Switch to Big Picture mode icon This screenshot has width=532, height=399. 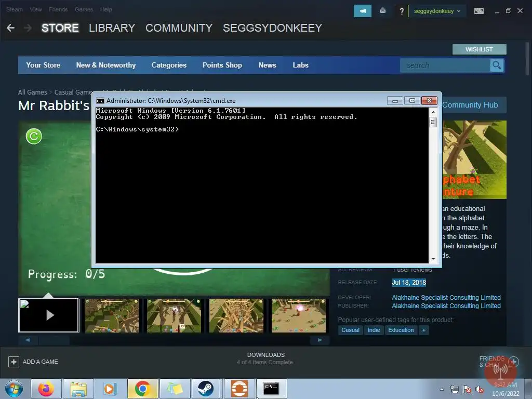tap(478, 11)
